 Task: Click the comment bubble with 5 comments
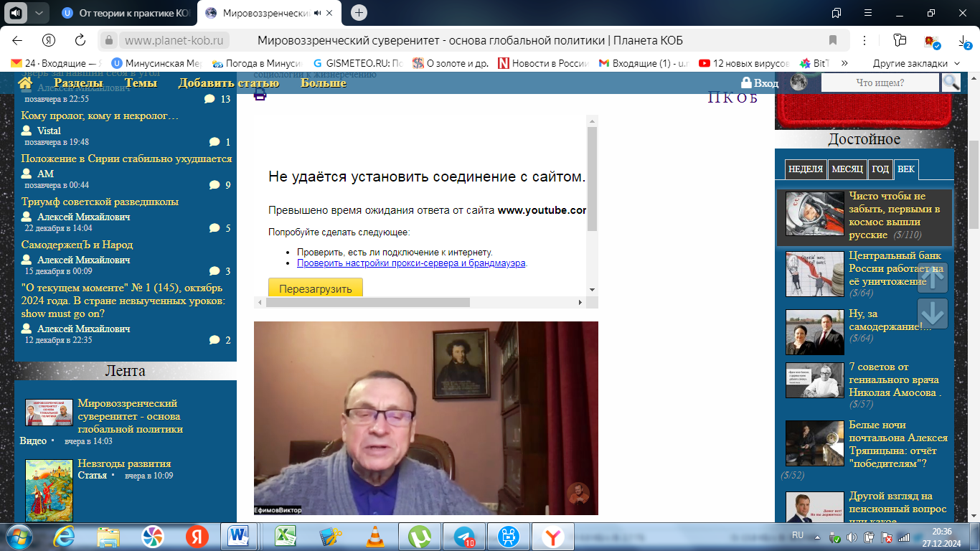215,228
